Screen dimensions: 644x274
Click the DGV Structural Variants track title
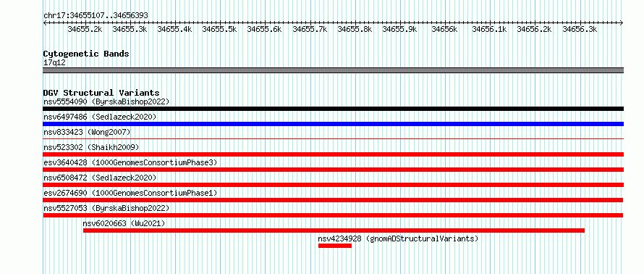tap(101, 93)
